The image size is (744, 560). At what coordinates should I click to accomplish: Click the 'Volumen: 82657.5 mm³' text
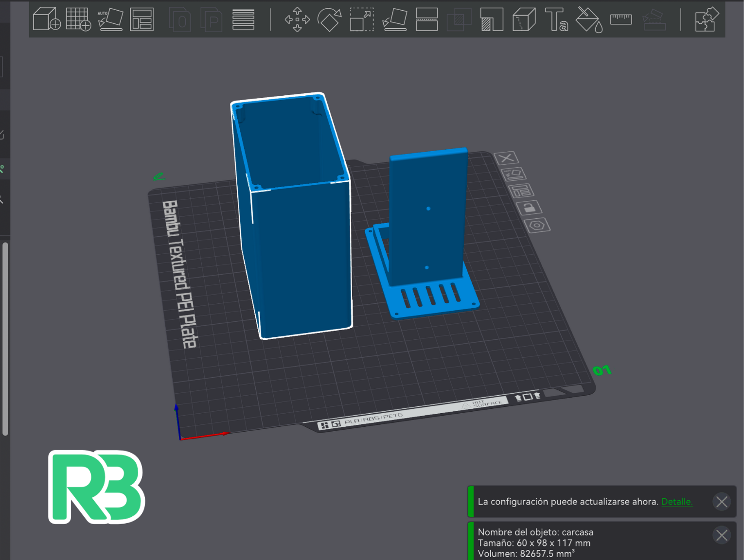pos(526,554)
